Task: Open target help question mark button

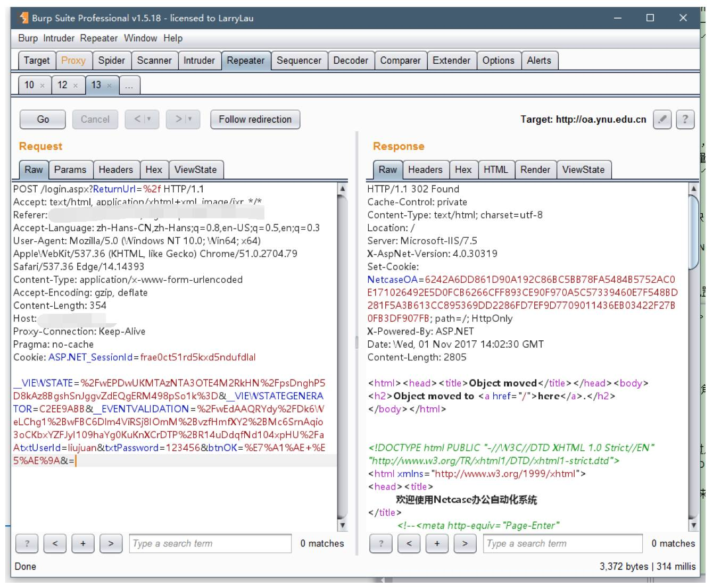Action: tap(685, 119)
